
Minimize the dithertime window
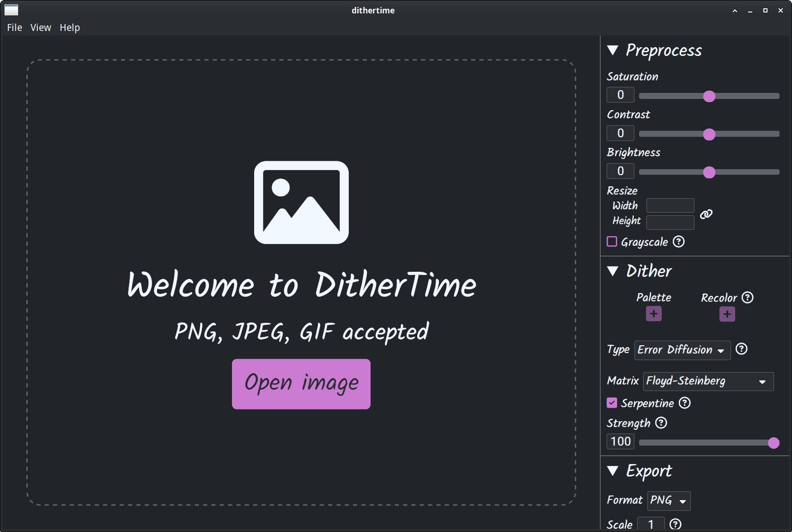[x=750, y=11]
